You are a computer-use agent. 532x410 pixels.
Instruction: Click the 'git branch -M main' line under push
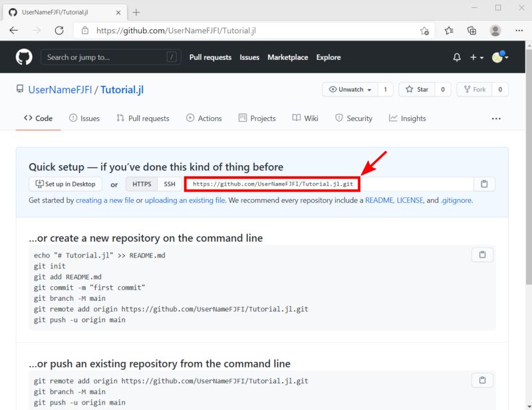tap(70, 391)
